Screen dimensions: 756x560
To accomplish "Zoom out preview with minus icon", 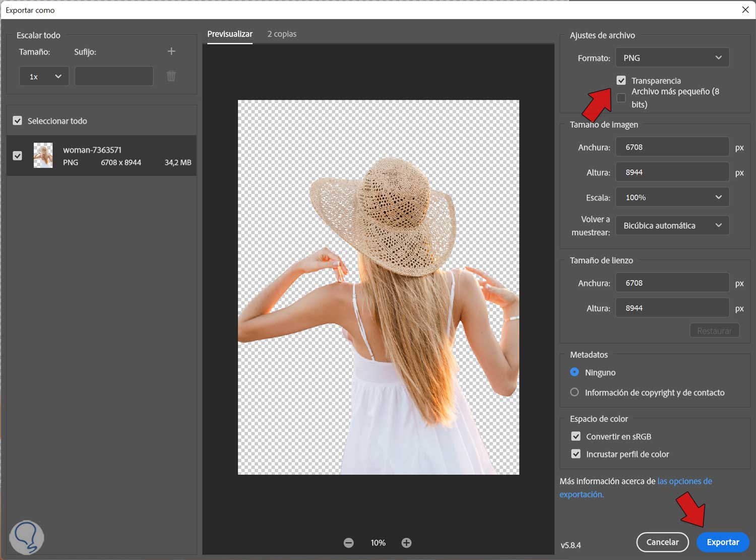I will point(349,543).
